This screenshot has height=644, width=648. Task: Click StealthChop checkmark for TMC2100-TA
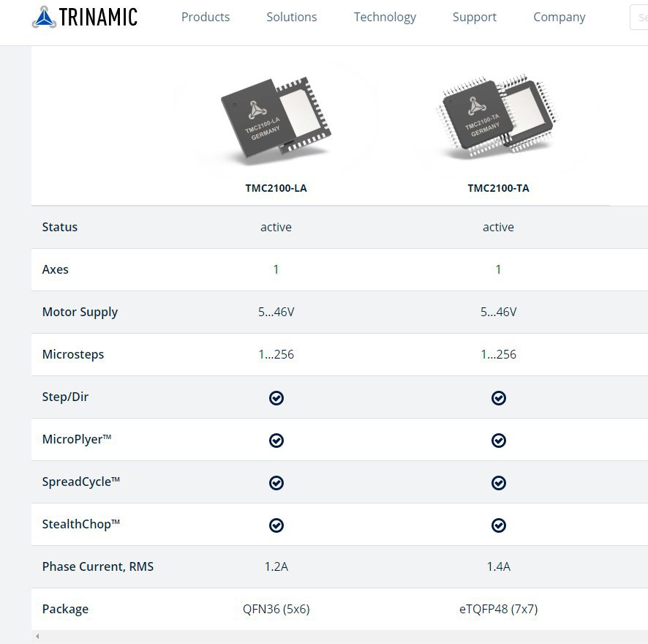498,525
